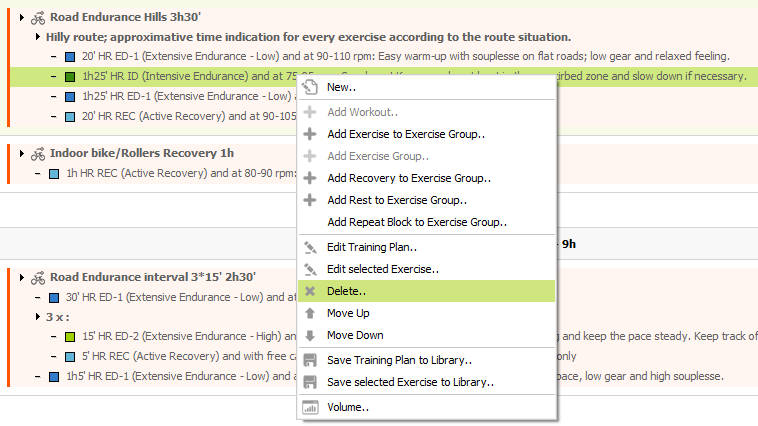Select the 1h HR REC Active Recovery exercise row
Viewport: 758px width, 426px height.
tap(180, 173)
